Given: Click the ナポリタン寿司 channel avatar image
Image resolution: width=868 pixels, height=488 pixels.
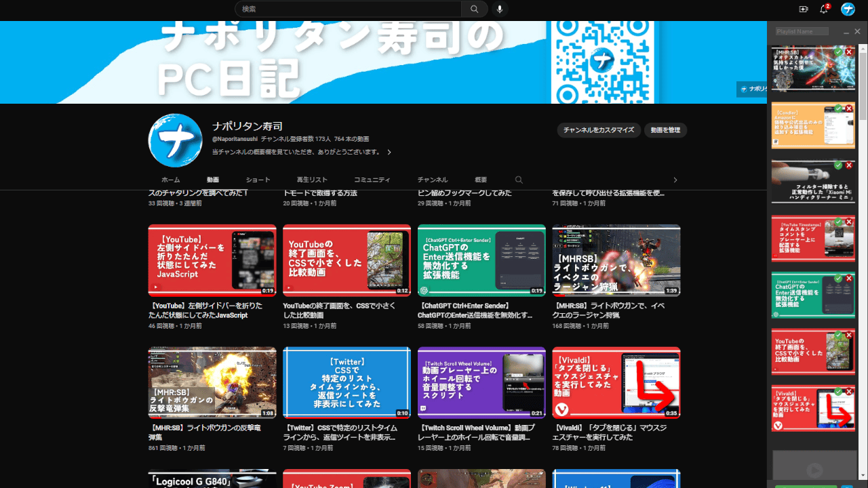Looking at the screenshot, I should click(175, 140).
